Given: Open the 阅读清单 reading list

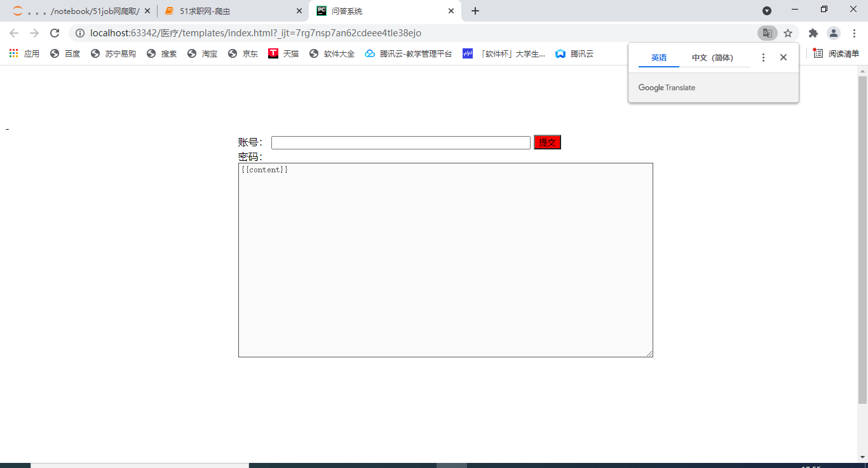Looking at the screenshot, I should pos(836,54).
